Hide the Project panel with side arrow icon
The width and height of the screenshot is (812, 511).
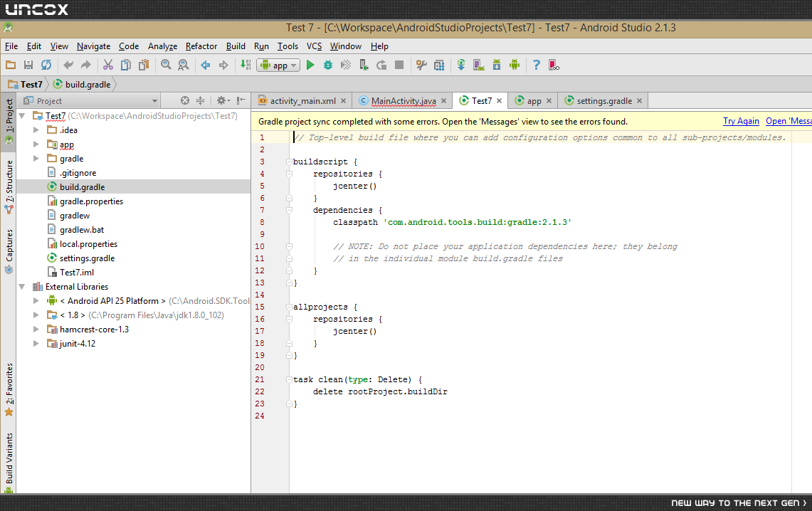coord(241,100)
